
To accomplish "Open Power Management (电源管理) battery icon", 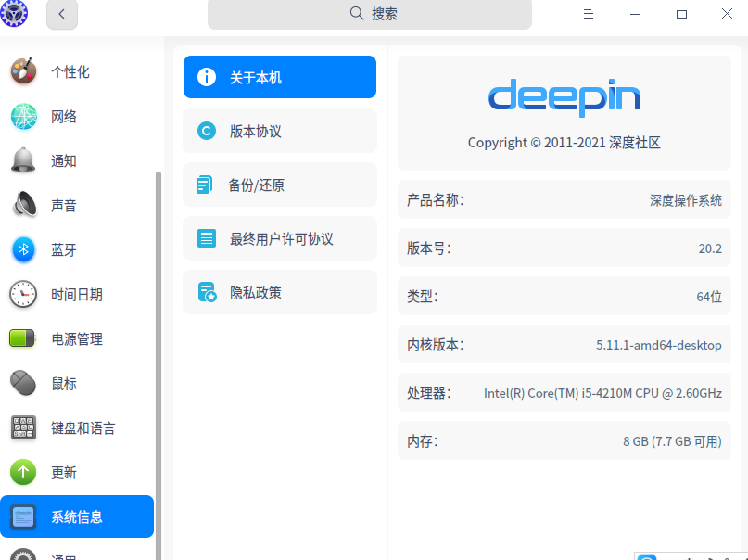I will coord(23,338).
